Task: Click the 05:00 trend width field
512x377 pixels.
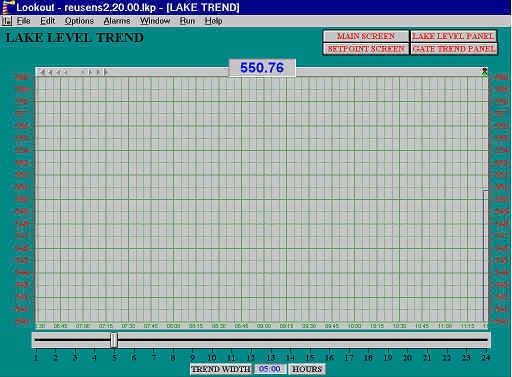Action: (270, 369)
